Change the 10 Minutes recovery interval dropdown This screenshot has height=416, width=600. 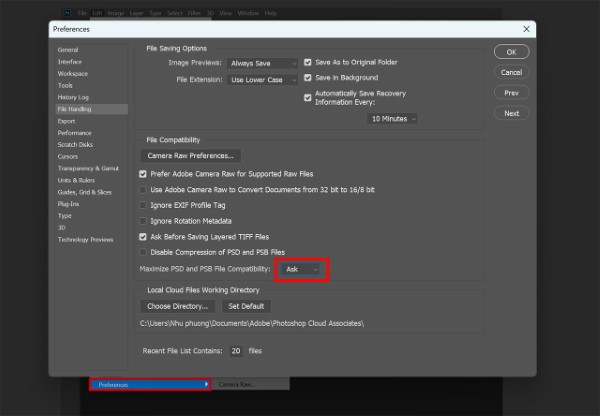click(393, 118)
